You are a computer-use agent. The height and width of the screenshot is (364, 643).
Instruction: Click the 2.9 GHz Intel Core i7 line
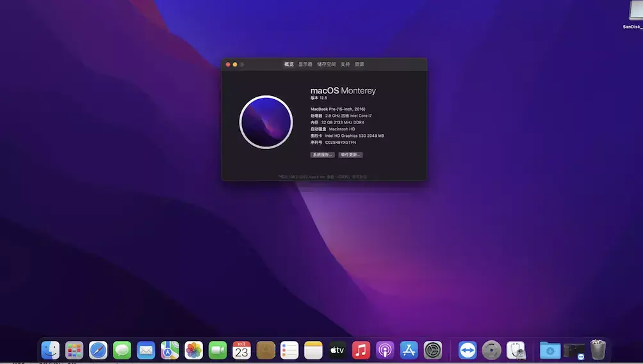tap(341, 116)
